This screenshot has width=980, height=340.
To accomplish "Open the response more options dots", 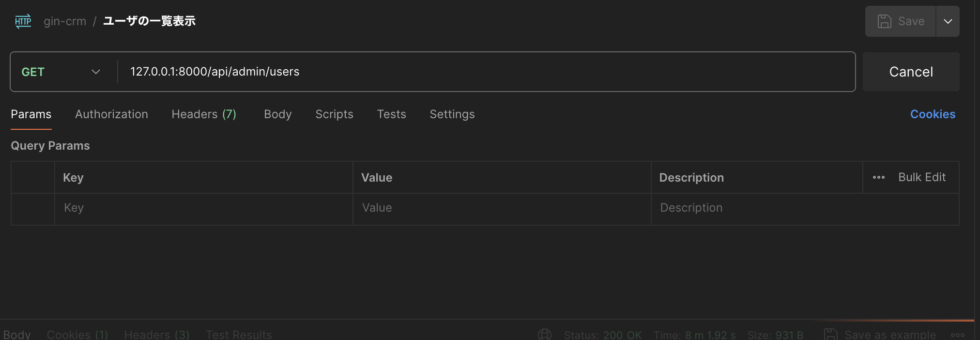I will pos(957,335).
